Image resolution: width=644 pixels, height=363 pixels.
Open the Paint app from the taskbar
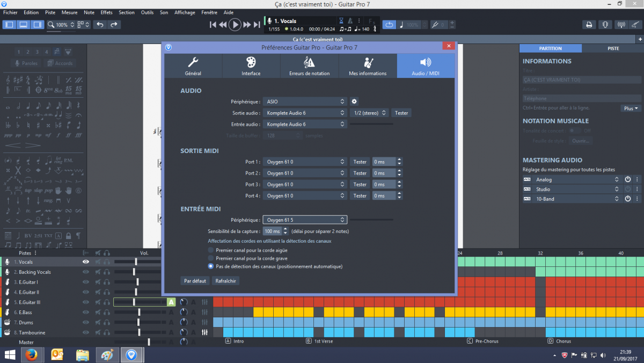(x=107, y=354)
